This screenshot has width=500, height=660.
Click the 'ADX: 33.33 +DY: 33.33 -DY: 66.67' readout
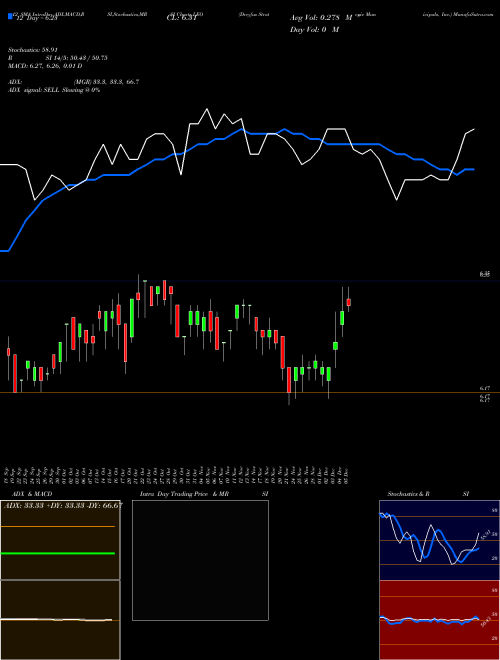(63, 505)
